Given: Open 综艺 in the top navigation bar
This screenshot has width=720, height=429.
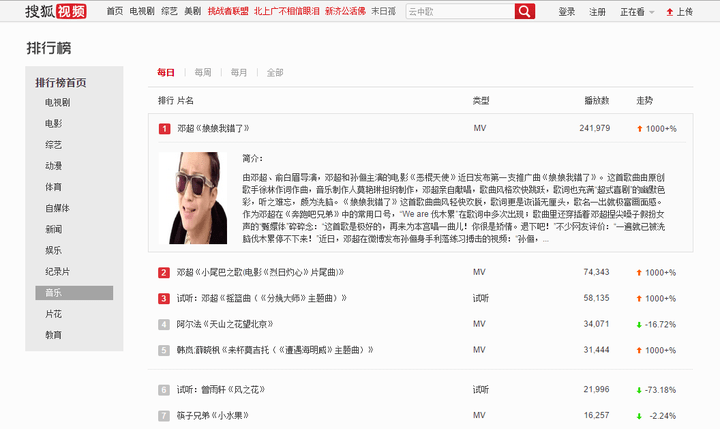Looking at the screenshot, I should pyautogui.click(x=169, y=11).
